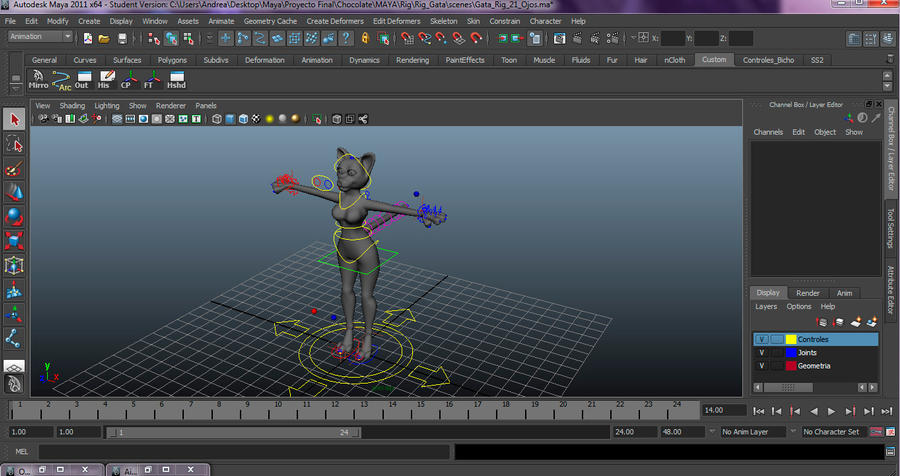Open the Options menu in Layer Editor

[798, 307]
